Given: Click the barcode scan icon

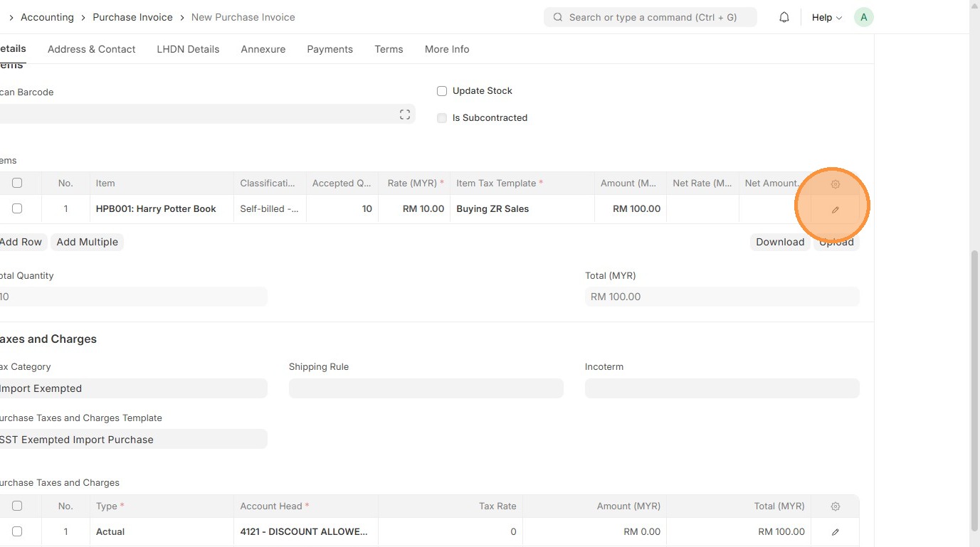Looking at the screenshot, I should point(405,115).
